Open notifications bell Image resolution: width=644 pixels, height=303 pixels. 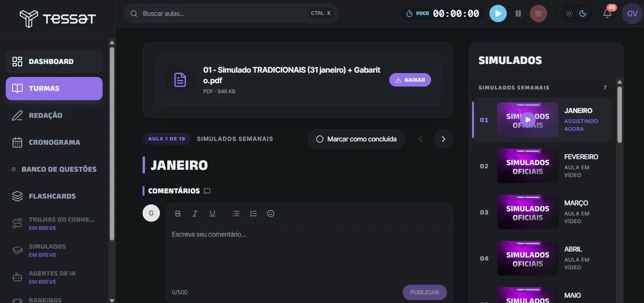tap(607, 13)
